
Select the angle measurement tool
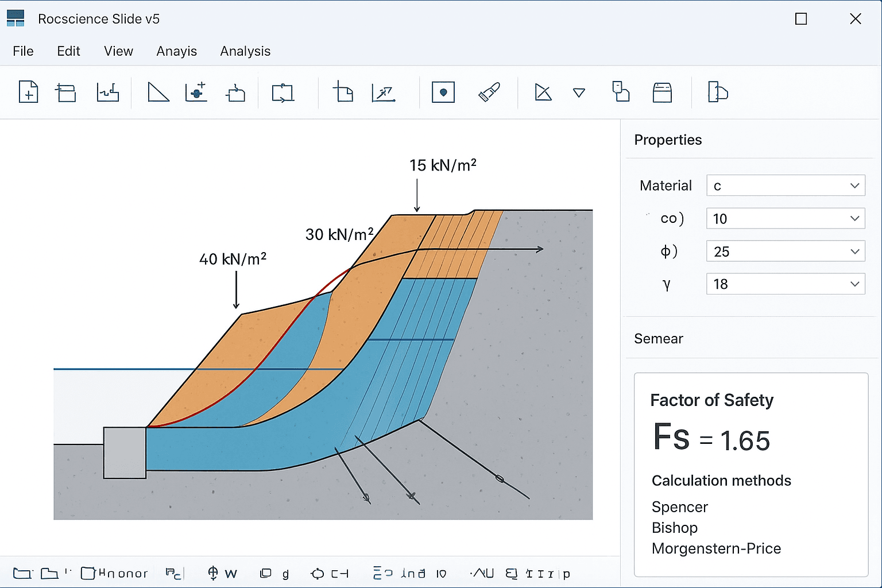tap(542, 92)
